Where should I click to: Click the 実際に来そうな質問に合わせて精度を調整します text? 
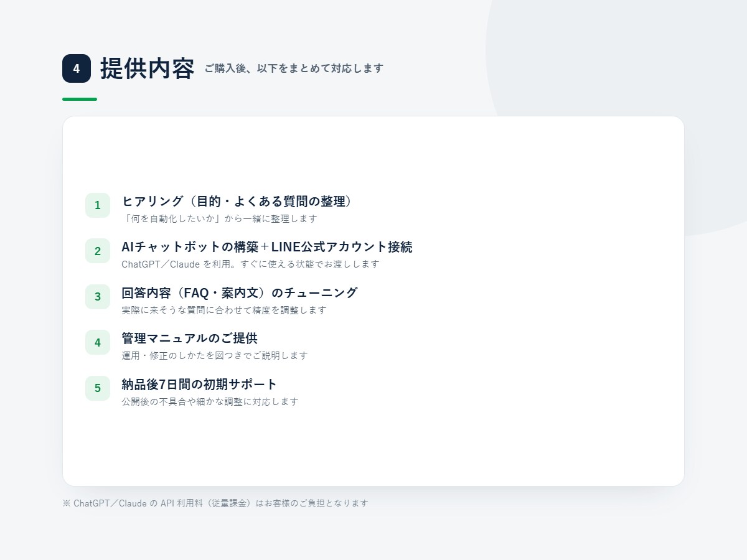point(224,310)
